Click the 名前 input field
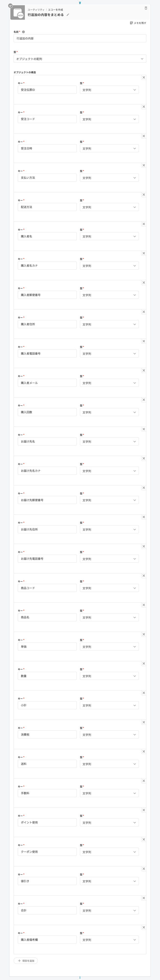 80,38
